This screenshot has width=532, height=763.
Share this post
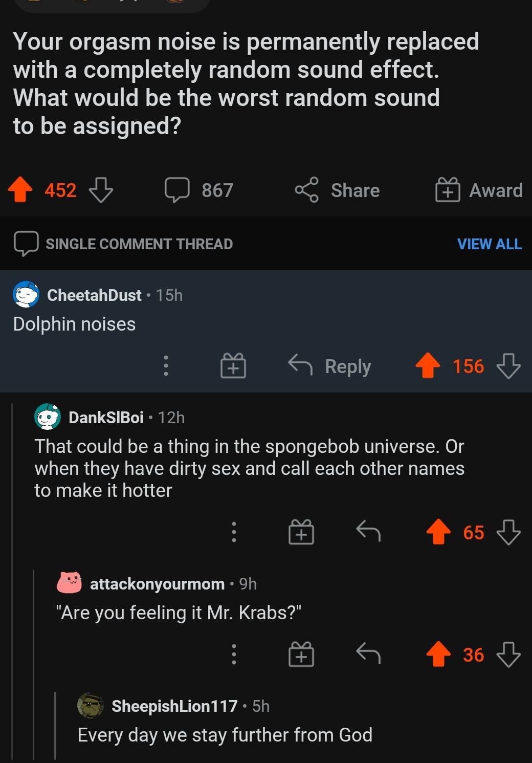click(x=338, y=190)
